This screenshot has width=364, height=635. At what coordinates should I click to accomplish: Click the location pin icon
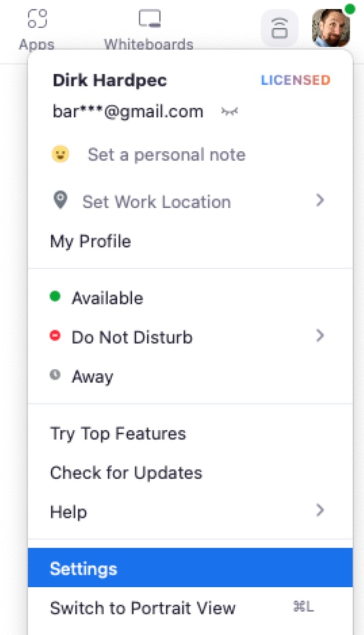[x=60, y=201]
